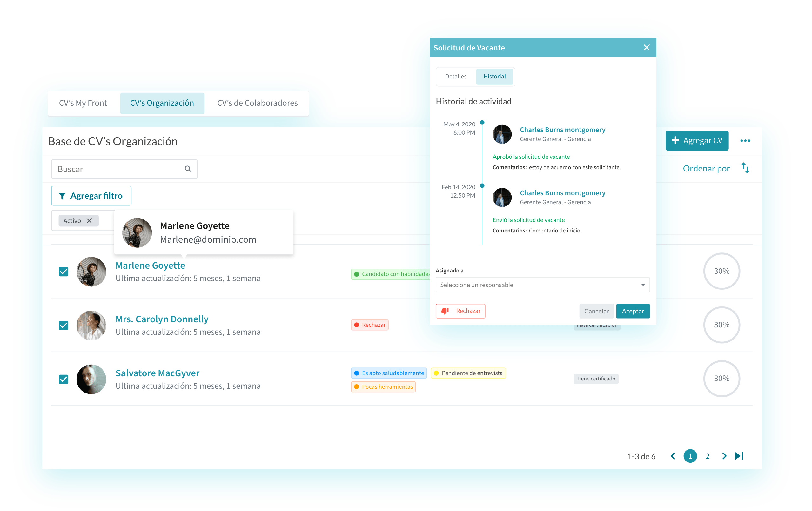Screen dimensions: 812x511
Task: Click Aceptar button in modal
Action: 633,311
